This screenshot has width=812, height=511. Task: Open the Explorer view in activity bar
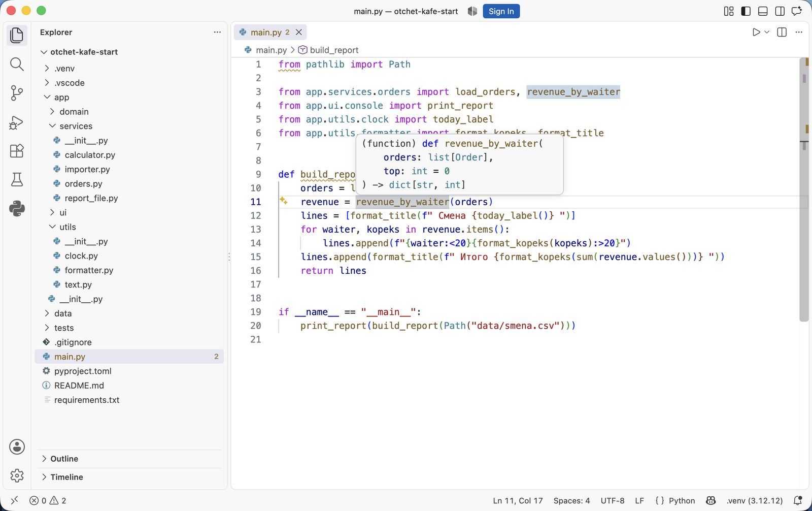coord(17,35)
